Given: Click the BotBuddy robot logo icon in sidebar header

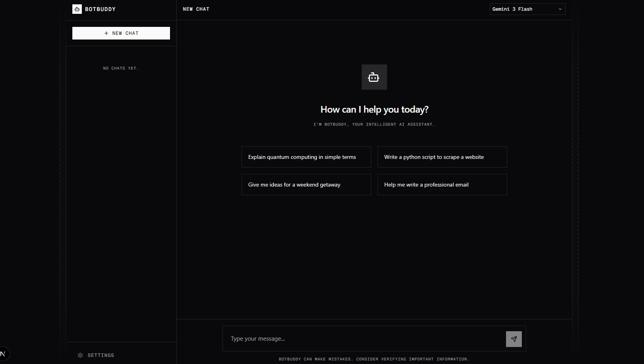Looking at the screenshot, I should (x=77, y=9).
